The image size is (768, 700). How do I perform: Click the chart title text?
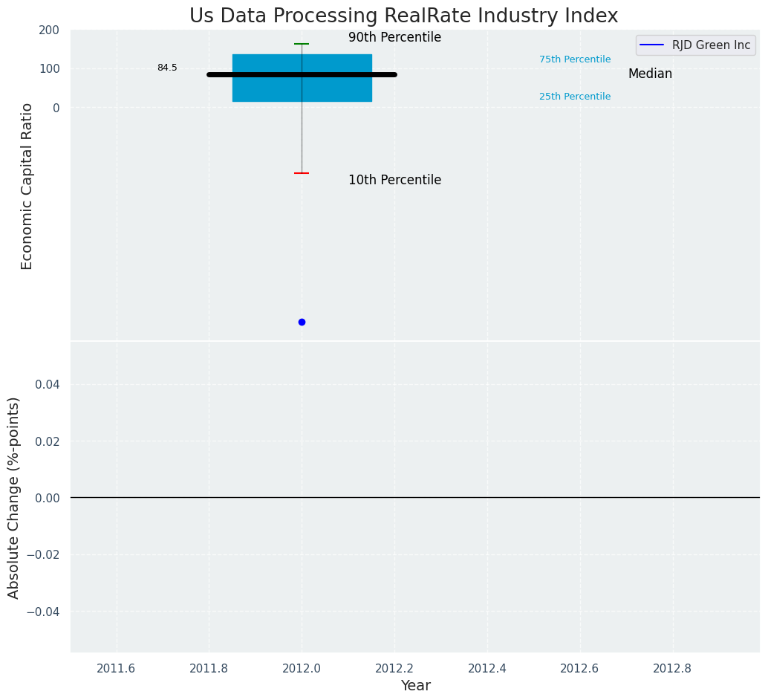[x=403, y=16]
